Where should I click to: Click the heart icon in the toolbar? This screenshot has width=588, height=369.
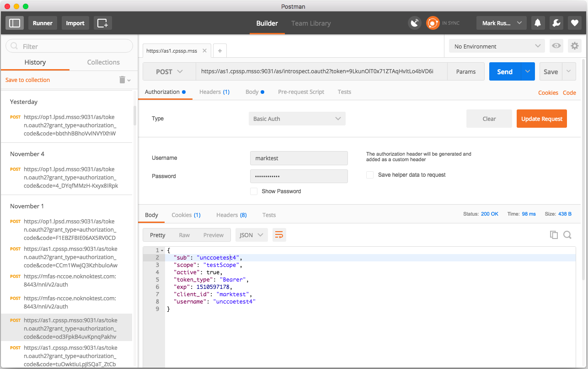pos(575,23)
